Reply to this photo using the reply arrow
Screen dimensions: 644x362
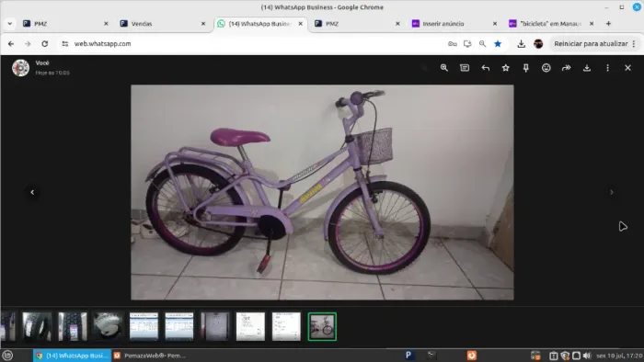[485, 68]
